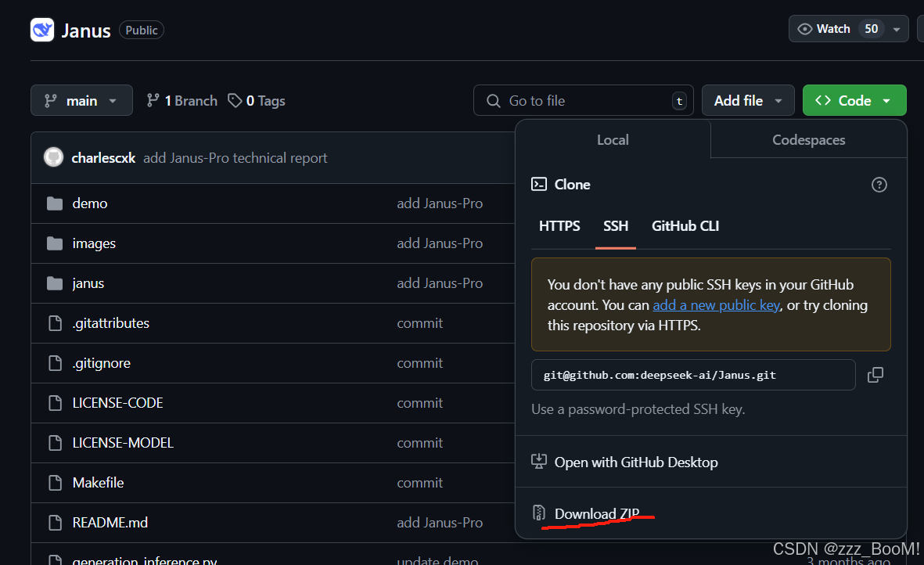The image size is (924, 565).
Task: Click the terminal icon next to Clone
Action: pos(538,185)
